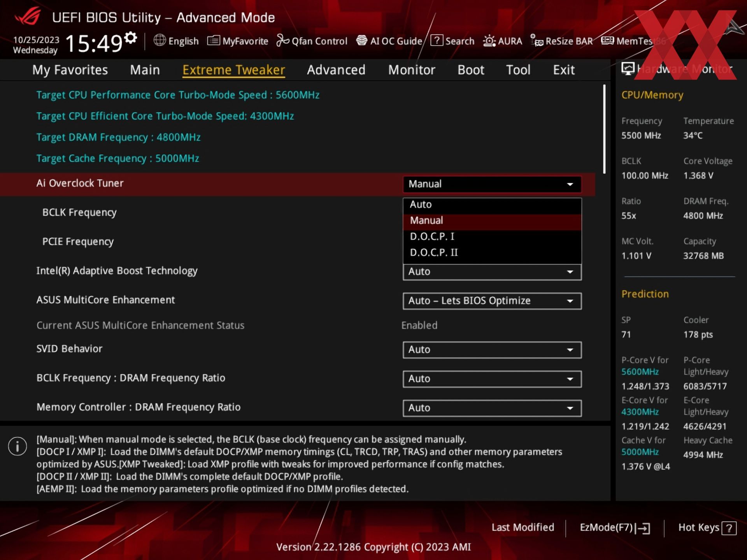Click Target Cache Frequency : 5000MHz text

117,158
